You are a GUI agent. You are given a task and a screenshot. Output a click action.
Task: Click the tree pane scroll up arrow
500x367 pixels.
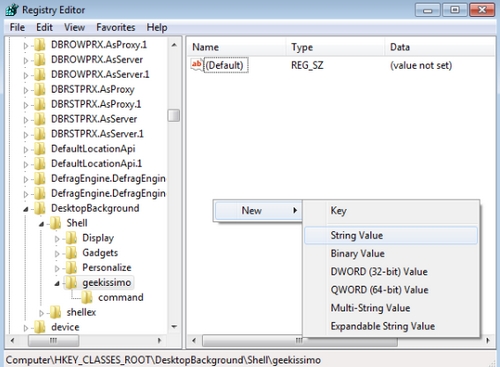pyautogui.click(x=174, y=45)
